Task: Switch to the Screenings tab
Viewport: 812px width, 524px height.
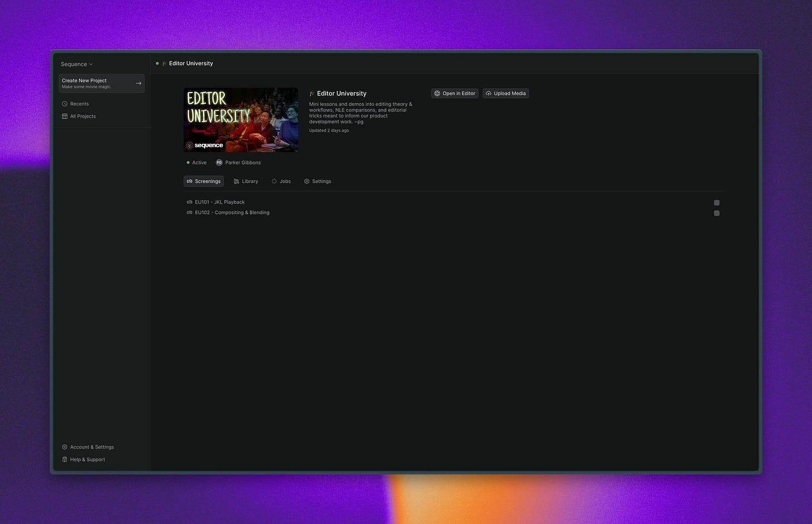Action: tap(204, 181)
